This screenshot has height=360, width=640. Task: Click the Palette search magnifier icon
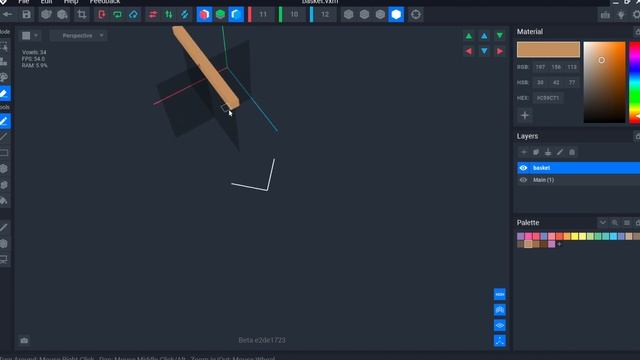(x=614, y=222)
